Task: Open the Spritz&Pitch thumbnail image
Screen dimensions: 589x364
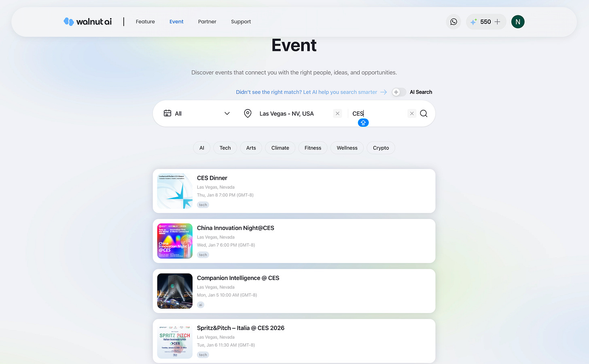Action: click(175, 341)
